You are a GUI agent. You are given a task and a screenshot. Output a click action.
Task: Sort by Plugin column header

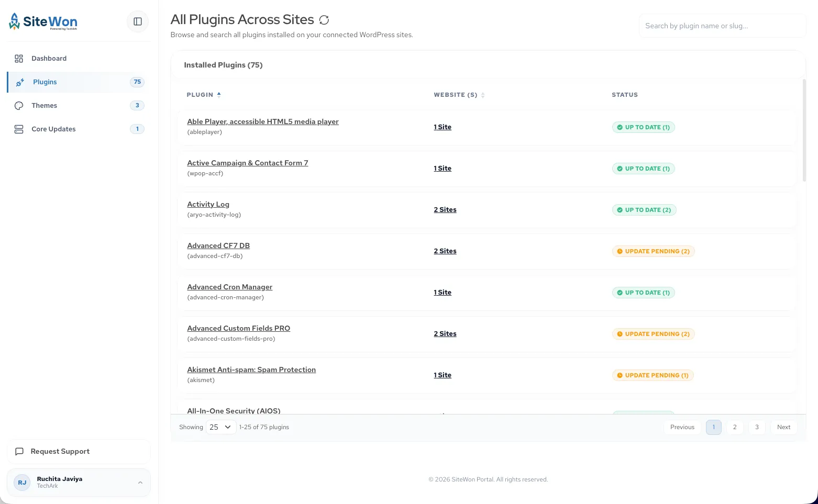tap(204, 95)
